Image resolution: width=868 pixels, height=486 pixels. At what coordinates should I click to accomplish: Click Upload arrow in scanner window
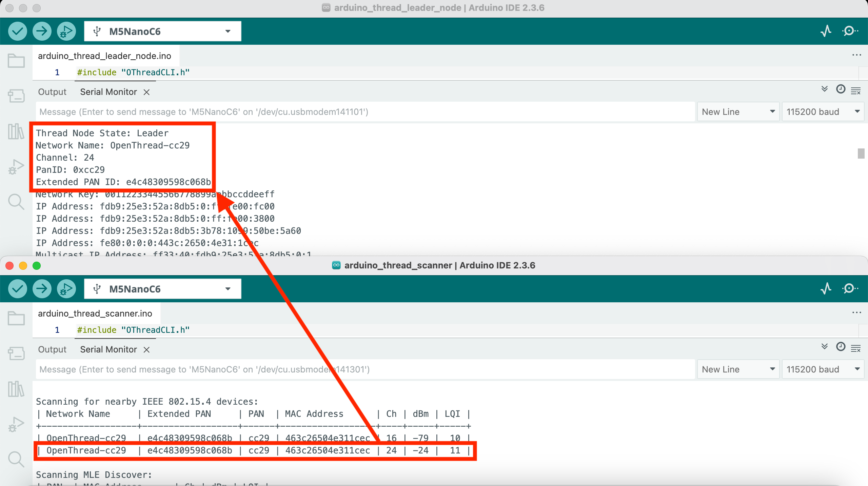pyautogui.click(x=42, y=289)
